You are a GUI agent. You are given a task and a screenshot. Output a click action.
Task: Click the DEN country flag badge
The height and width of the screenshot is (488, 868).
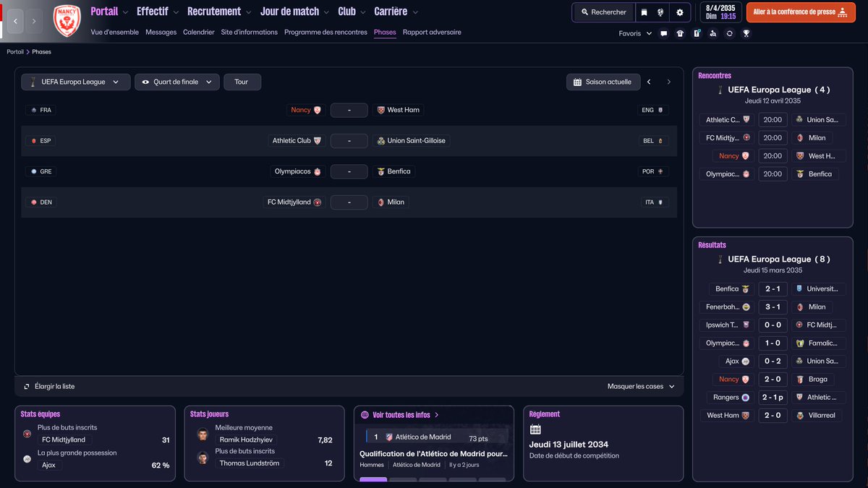tap(41, 202)
